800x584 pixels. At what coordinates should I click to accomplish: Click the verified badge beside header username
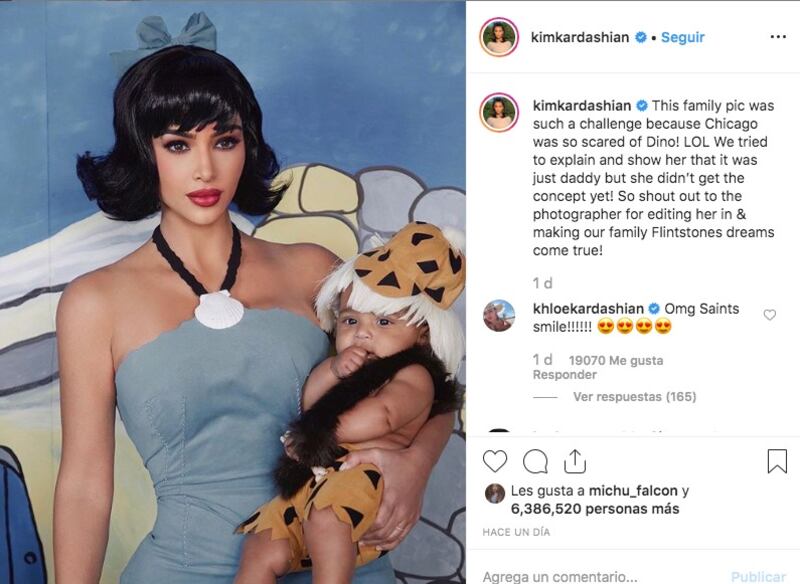point(641,37)
